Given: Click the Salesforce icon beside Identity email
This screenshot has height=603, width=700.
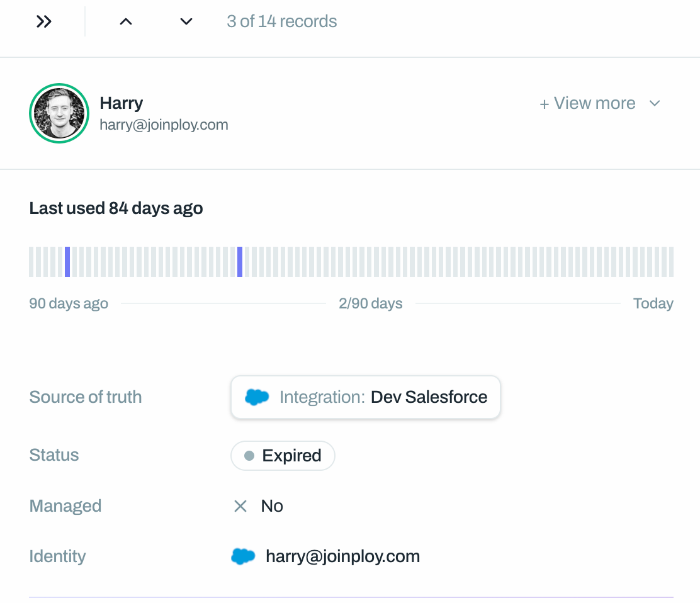Looking at the screenshot, I should (243, 556).
